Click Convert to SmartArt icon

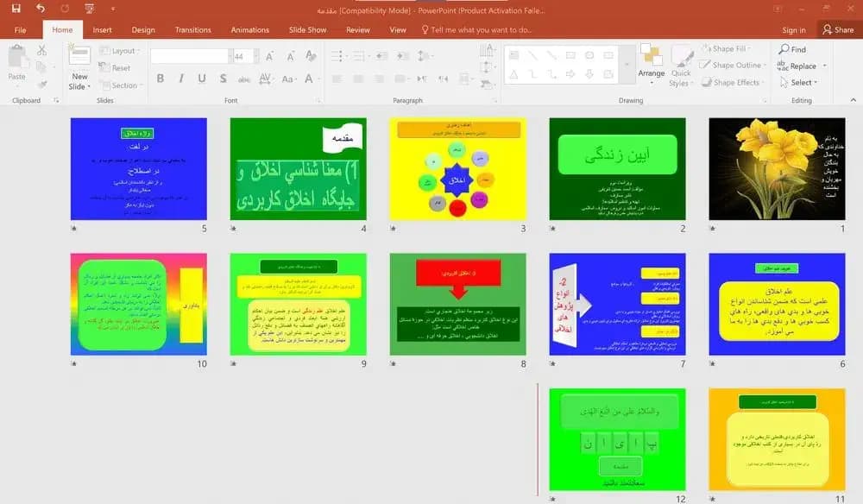(487, 85)
